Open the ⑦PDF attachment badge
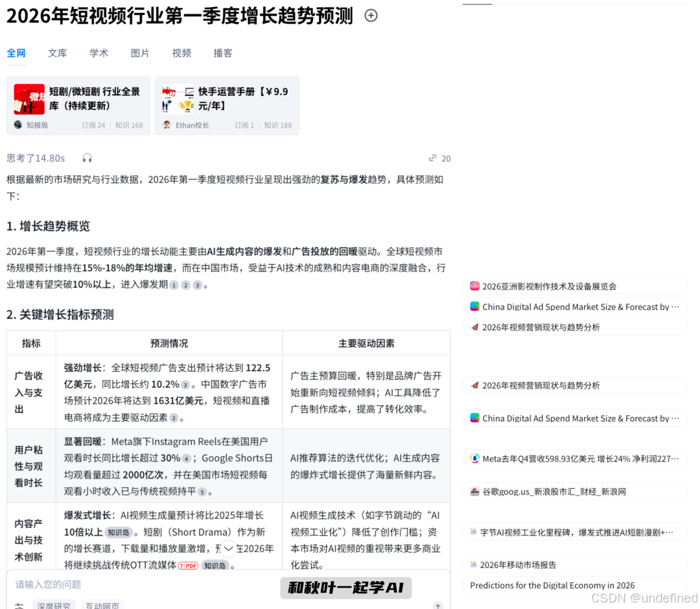Image resolution: width=700 pixels, height=609 pixels. [x=189, y=565]
